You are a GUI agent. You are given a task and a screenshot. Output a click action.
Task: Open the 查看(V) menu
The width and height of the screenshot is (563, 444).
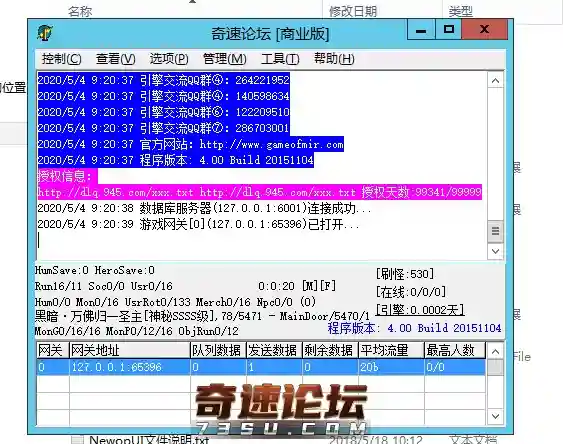pyautogui.click(x=115, y=59)
